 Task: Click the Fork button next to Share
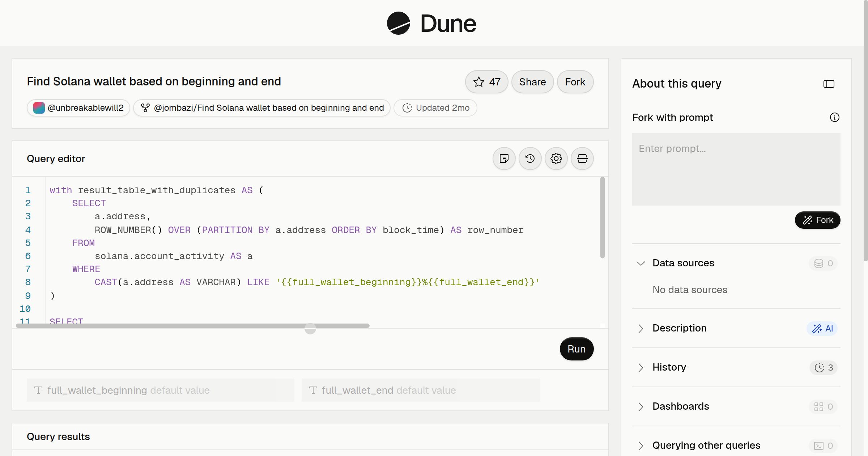(575, 82)
